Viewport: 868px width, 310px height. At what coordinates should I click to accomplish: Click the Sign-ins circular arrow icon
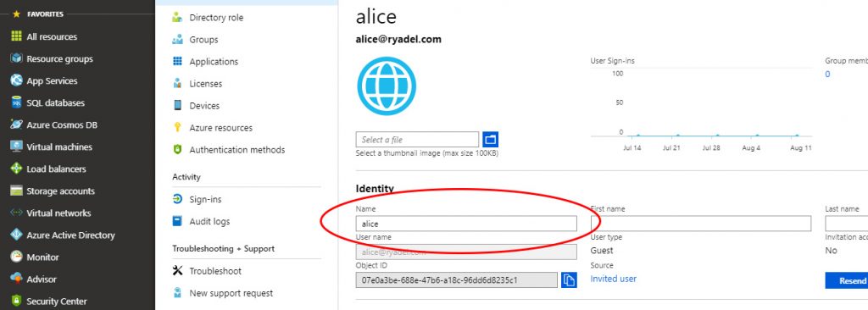pyautogui.click(x=177, y=199)
